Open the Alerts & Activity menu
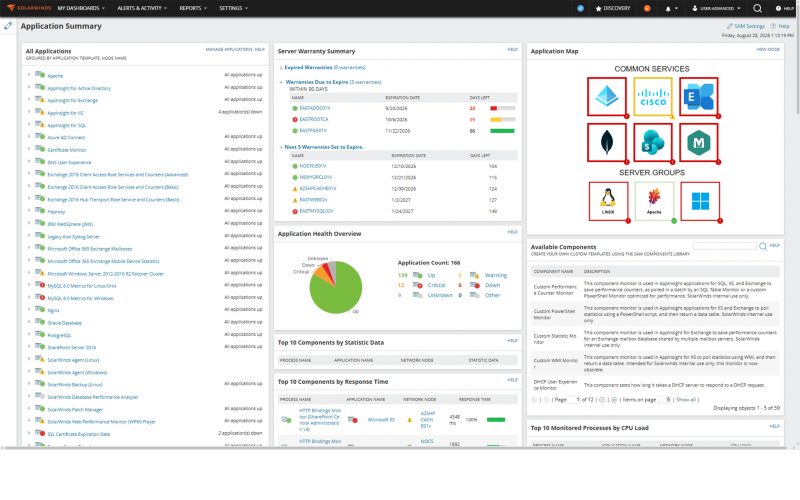Viewport: 800px width, 500px height. pyautogui.click(x=142, y=8)
